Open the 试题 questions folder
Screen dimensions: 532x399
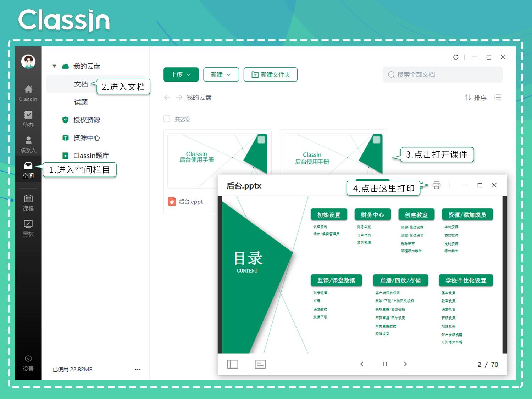point(81,102)
